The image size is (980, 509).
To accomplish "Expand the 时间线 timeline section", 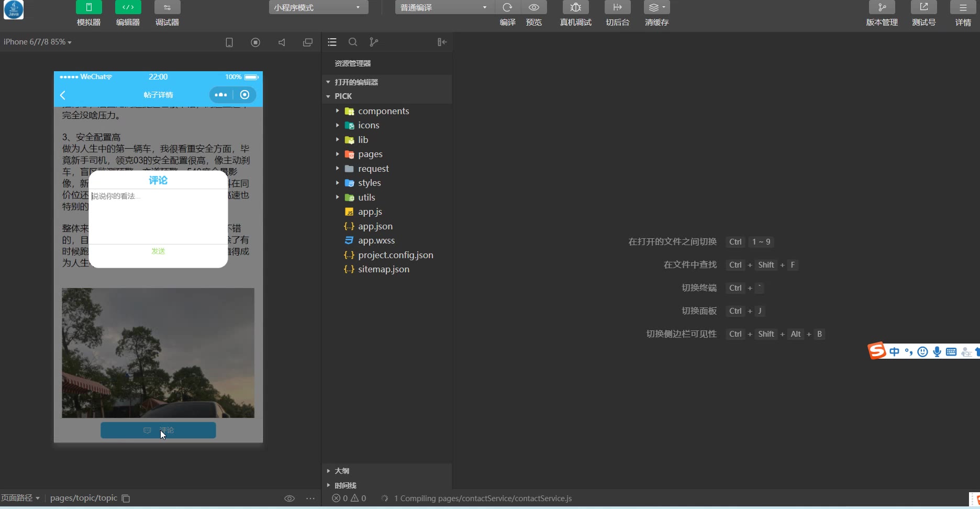I will pyautogui.click(x=387, y=485).
